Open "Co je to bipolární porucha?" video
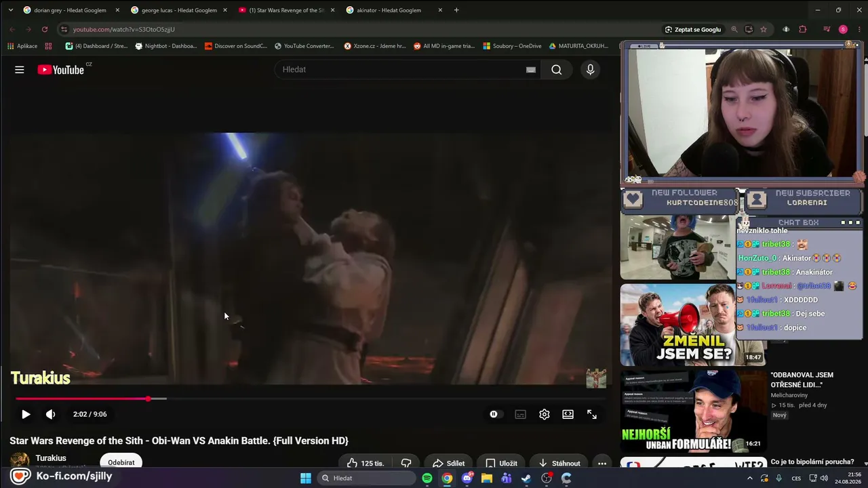 click(814, 462)
